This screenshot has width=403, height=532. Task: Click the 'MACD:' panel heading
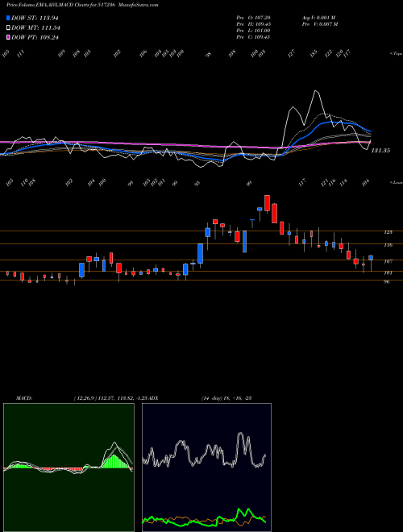24,398
